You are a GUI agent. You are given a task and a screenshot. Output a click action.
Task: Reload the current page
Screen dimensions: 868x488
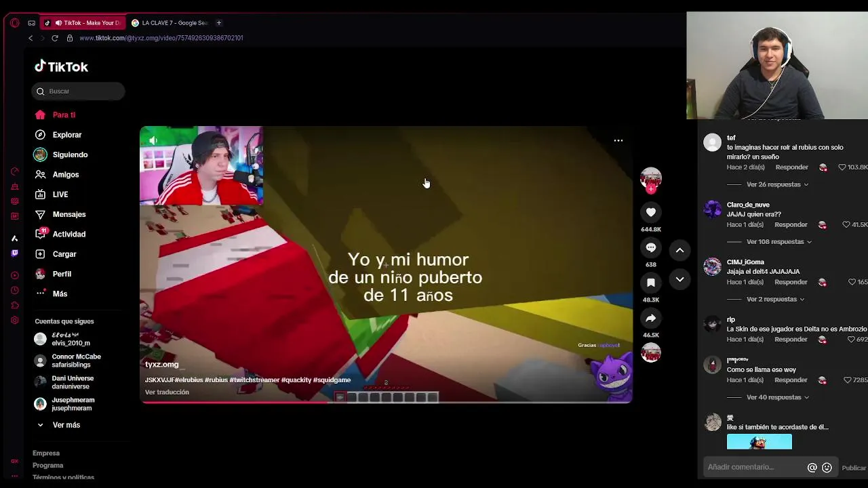[x=55, y=38]
